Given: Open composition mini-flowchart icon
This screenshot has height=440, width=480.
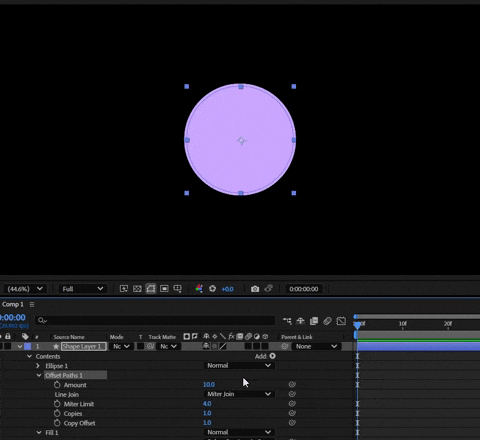Looking at the screenshot, I should [287, 321].
